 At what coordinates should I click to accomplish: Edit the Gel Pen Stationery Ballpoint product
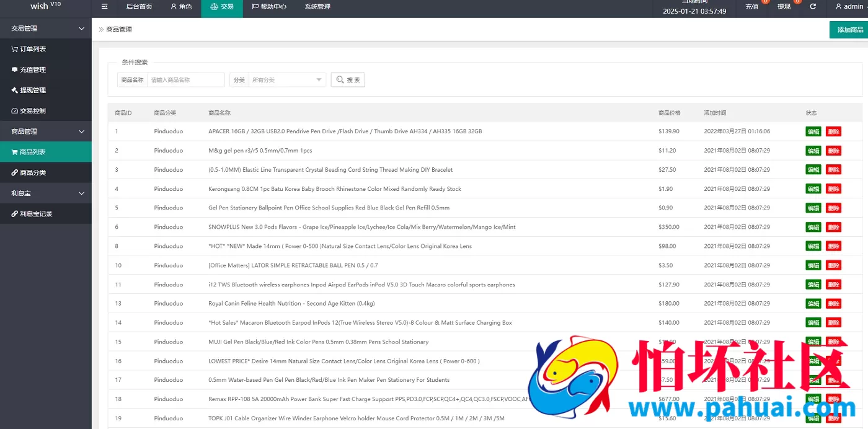tap(813, 208)
